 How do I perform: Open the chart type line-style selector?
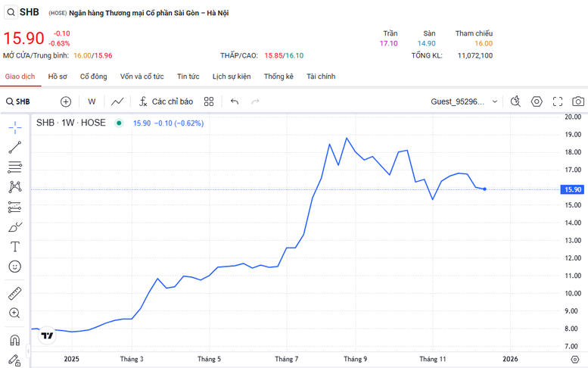(x=117, y=101)
